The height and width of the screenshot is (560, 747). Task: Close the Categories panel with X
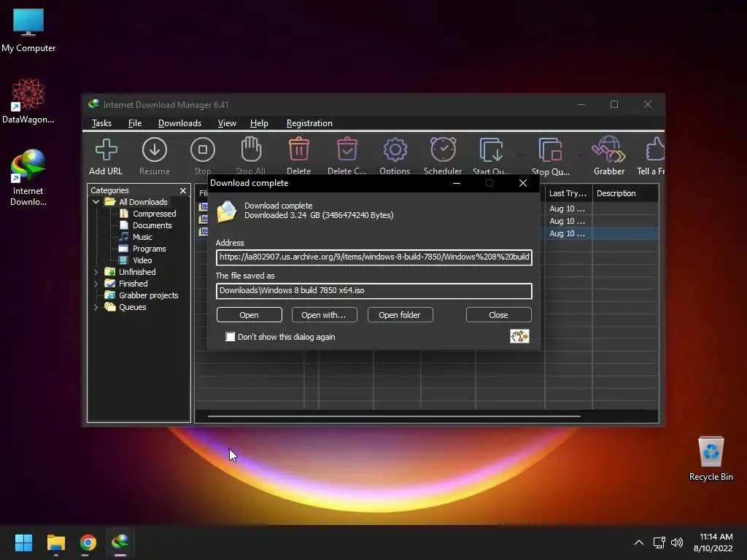pyautogui.click(x=183, y=190)
